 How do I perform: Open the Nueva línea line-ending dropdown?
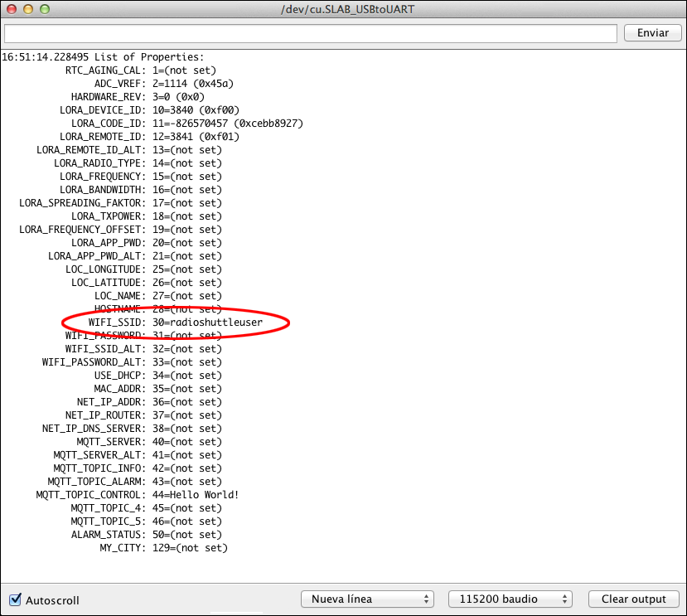pos(367,599)
